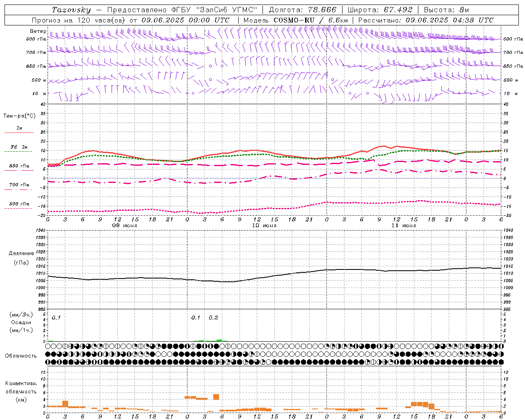Image resolution: width=525 pixels, height=420 pixels.
Task: Click the "850 гПа" temperature legend entry
Action: point(19,166)
